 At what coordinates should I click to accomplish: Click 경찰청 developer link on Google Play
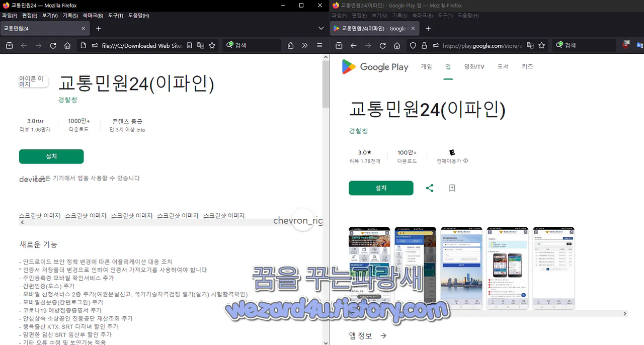[x=359, y=131]
